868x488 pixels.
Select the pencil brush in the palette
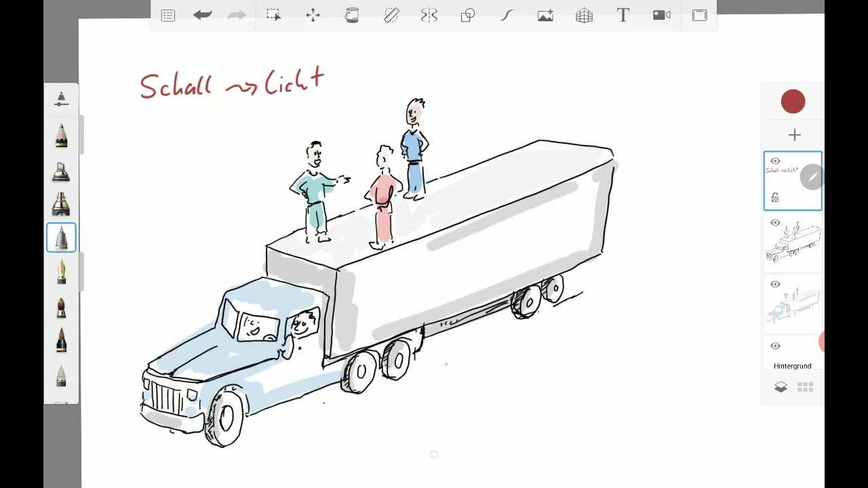61,135
